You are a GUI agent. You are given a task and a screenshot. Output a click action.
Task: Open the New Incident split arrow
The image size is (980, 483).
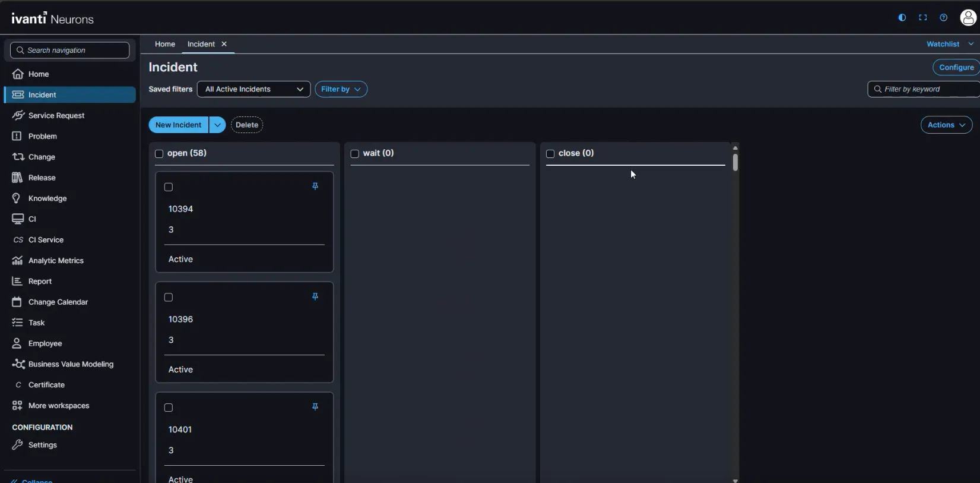(x=217, y=125)
